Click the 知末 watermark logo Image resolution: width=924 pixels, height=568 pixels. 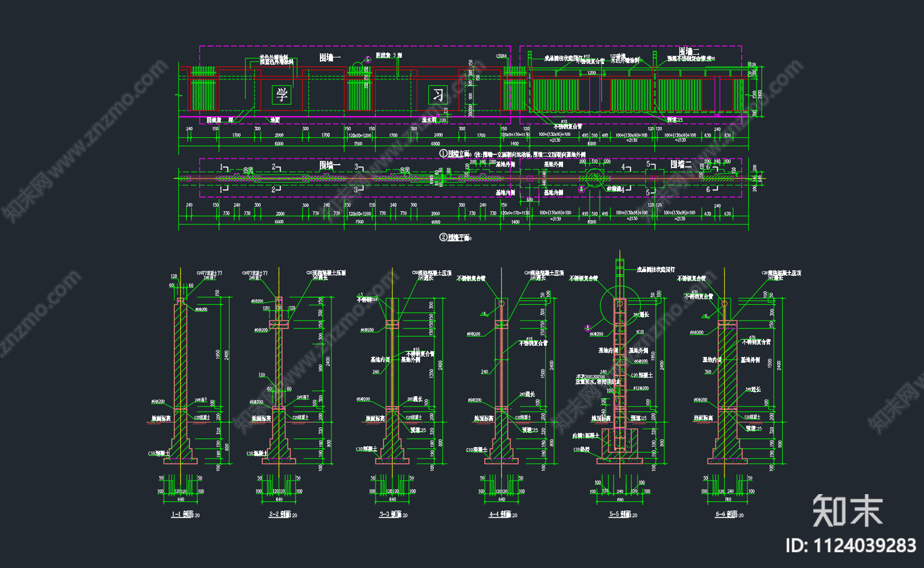847,511
